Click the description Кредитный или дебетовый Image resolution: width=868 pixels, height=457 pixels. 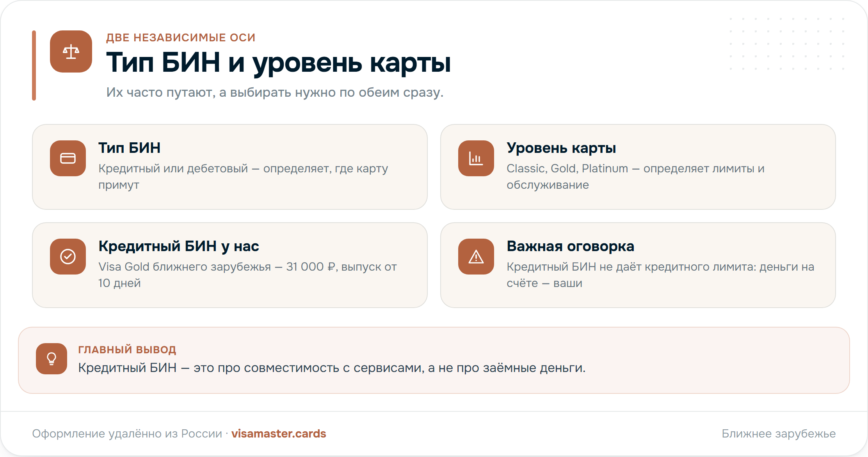[243, 177]
